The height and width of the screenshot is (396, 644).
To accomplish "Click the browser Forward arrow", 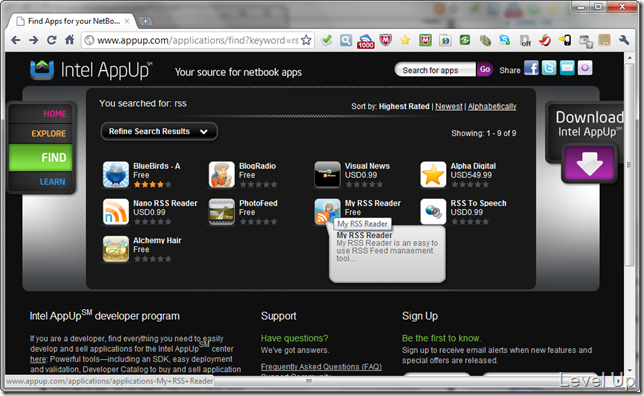I will point(34,40).
